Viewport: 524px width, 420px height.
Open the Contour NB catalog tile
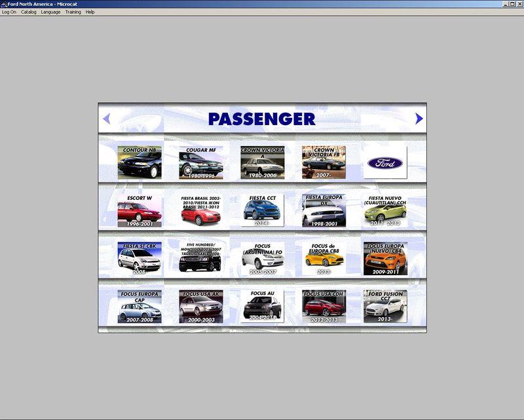[140, 162]
